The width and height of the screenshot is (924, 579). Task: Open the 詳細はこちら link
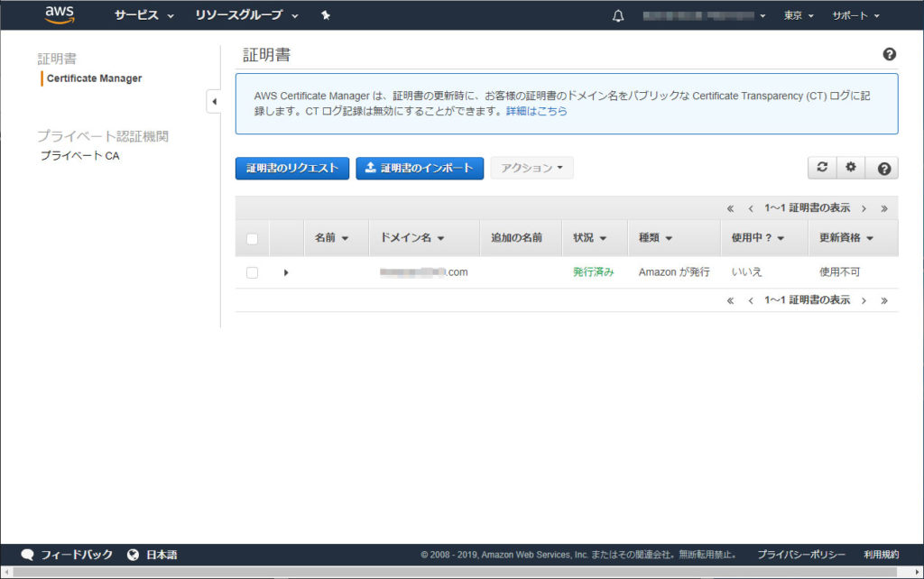coord(537,111)
